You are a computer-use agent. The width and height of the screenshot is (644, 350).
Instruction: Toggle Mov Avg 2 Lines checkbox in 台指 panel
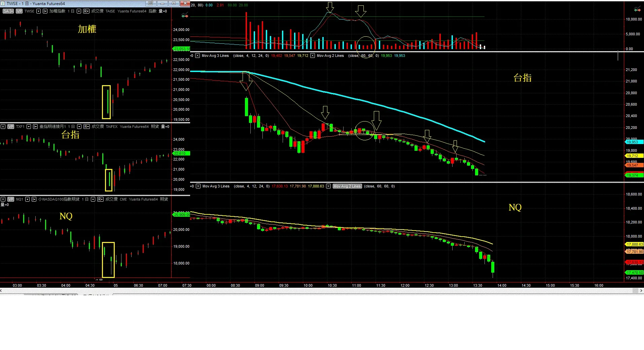pyautogui.click(x=313, y=56)
